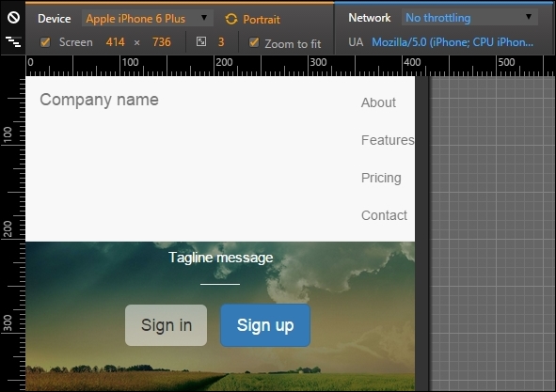Disable the Zoom to fit checkbox
This screenshot has width=556, height=392.
254,42
